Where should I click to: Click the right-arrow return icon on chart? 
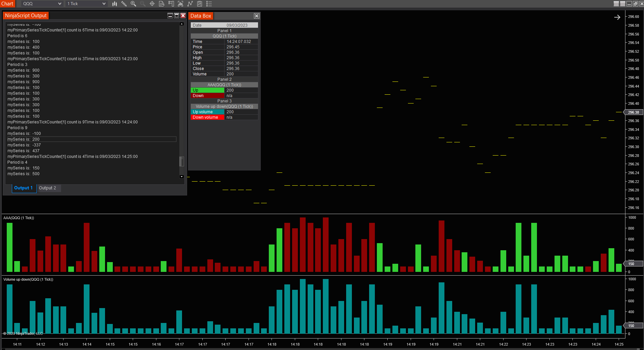[617, 17]
